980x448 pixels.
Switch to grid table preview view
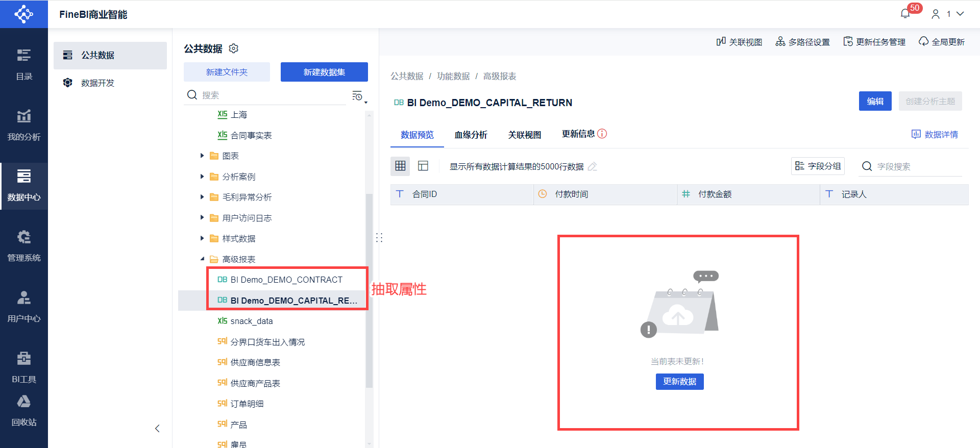[400, 166]
